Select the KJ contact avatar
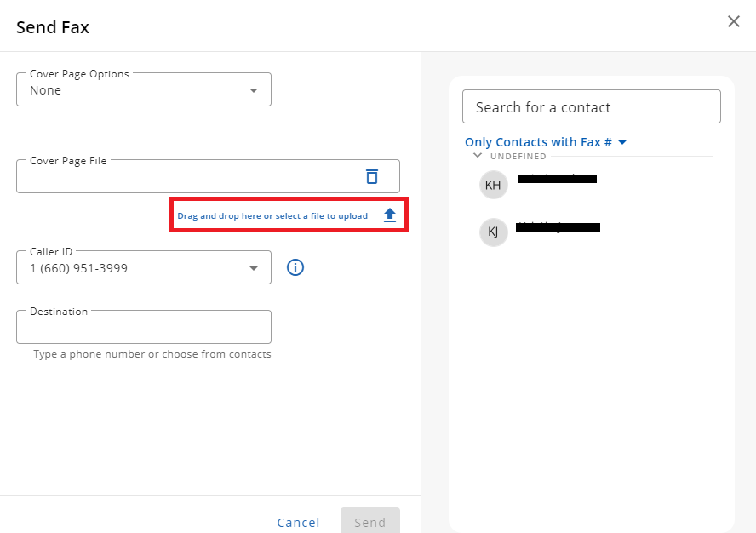The width and height of the screenshot is (756, 533). [x=493, y=232]
